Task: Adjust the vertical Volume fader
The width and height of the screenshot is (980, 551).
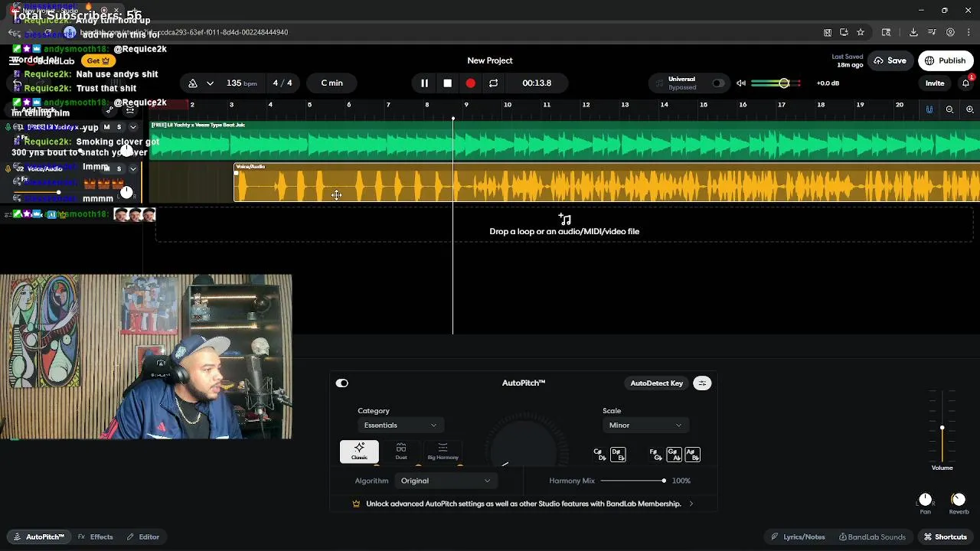Action: pyautogui.click(x=942, y=428)
